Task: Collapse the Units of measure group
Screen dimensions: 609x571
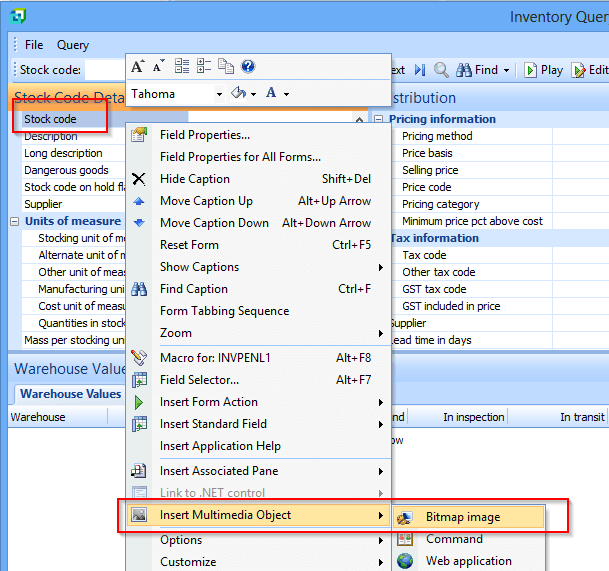Action: click(x=16, y=221)
